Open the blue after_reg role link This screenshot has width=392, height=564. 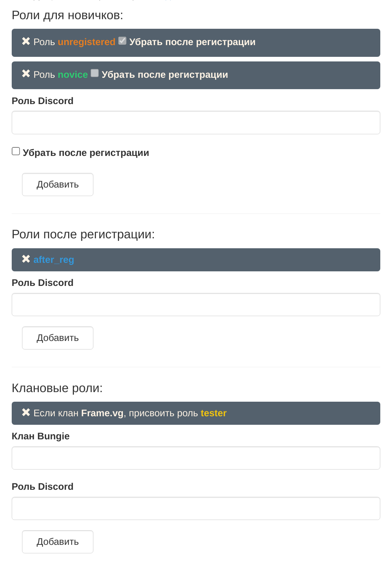click(54, 260)
